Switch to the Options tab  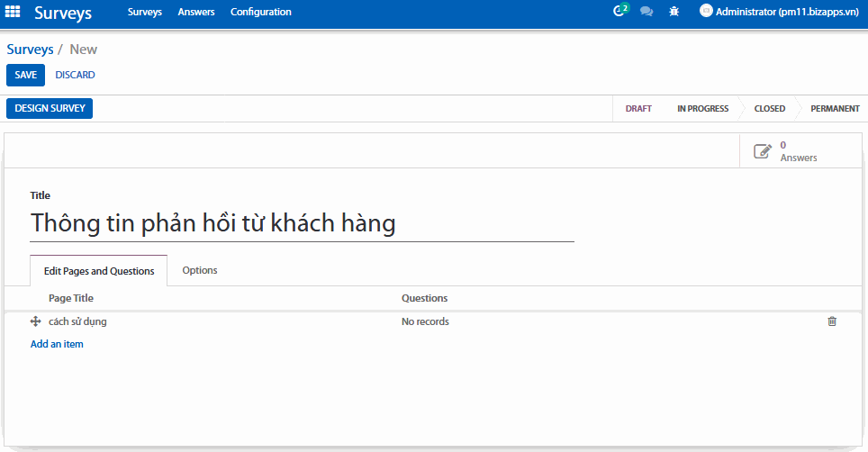coord(199,270)
